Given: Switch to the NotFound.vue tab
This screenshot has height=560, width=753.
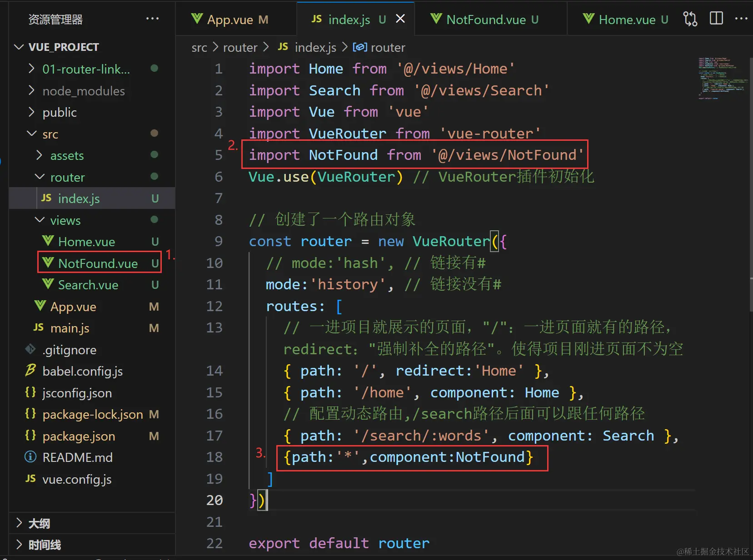Looking at the screenshot, I should (491, 19).
